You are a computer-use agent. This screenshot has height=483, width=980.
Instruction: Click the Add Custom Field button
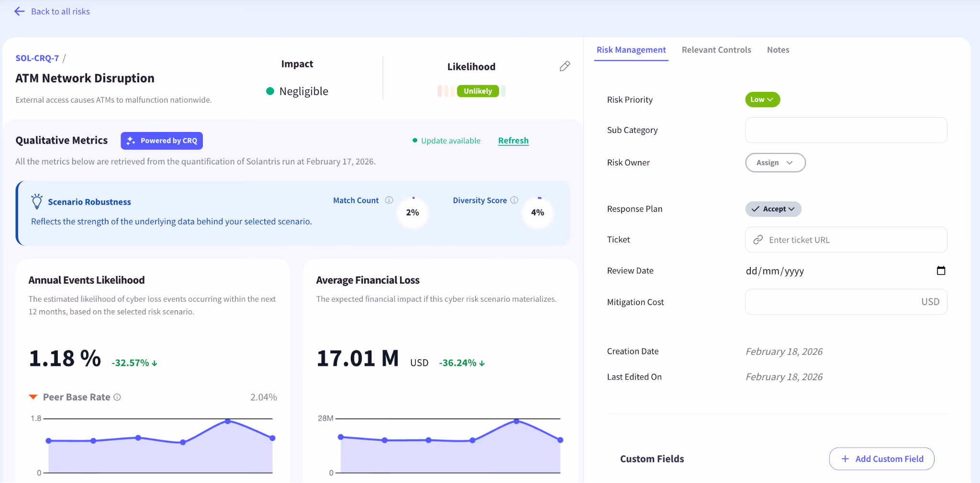click(881, 459)
